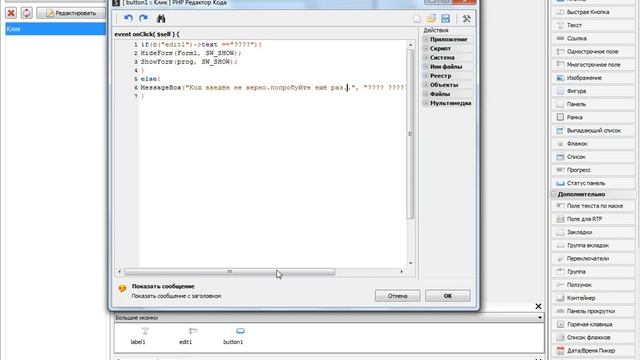Image resolution: width=640 pixels, height=360 pixels.
Task: Select Ползунок component
Action: [x=593, y=285]
